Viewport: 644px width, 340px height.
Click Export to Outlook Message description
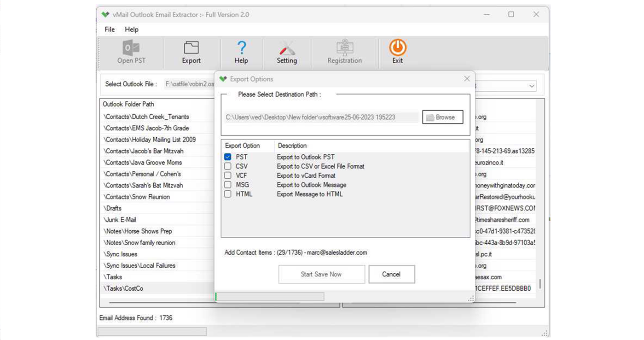(x=312, y=185)
